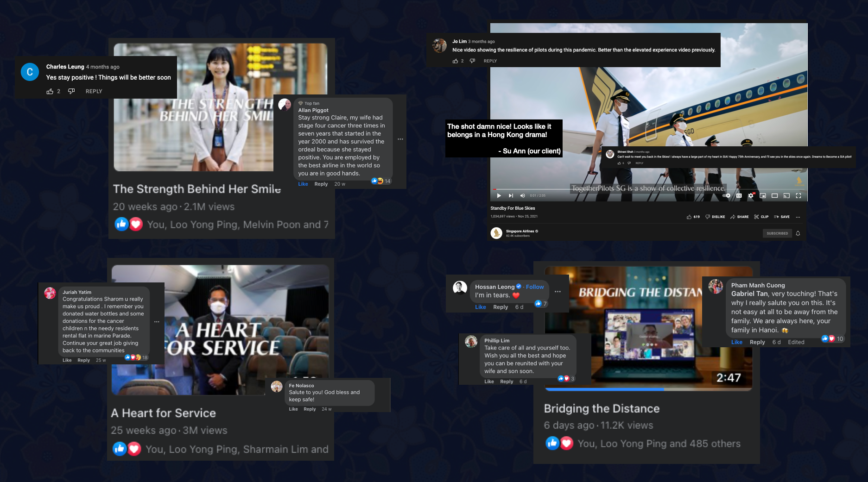
Task: Open options menu beside Allan Piggot's comment
Action: tap(400, 139)
